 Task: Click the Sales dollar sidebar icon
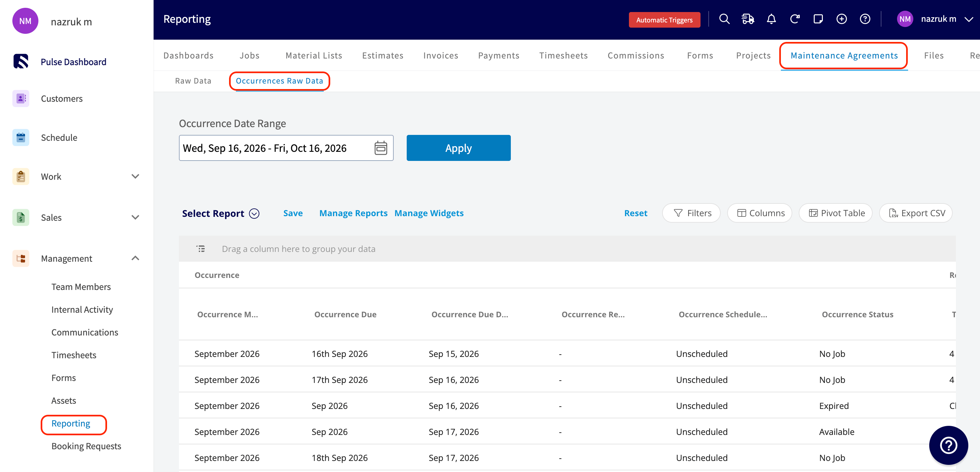[21, 217]
